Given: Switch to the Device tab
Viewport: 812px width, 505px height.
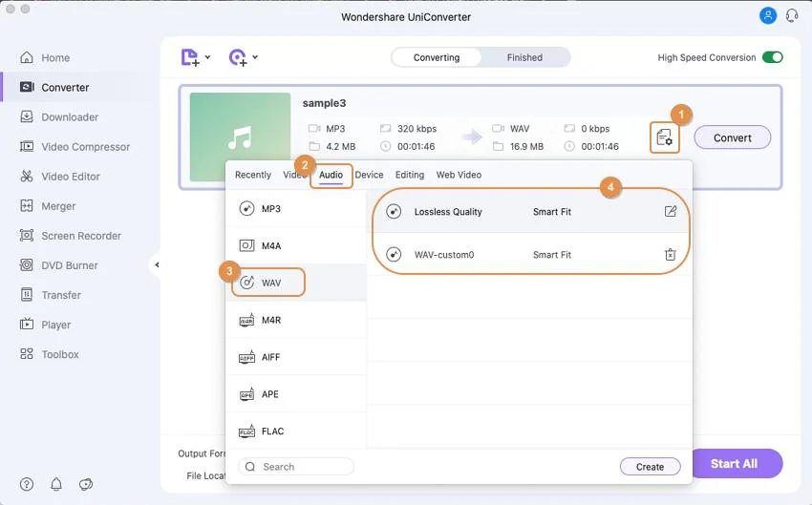Looking at the screenshot, I should coord(370,175).
